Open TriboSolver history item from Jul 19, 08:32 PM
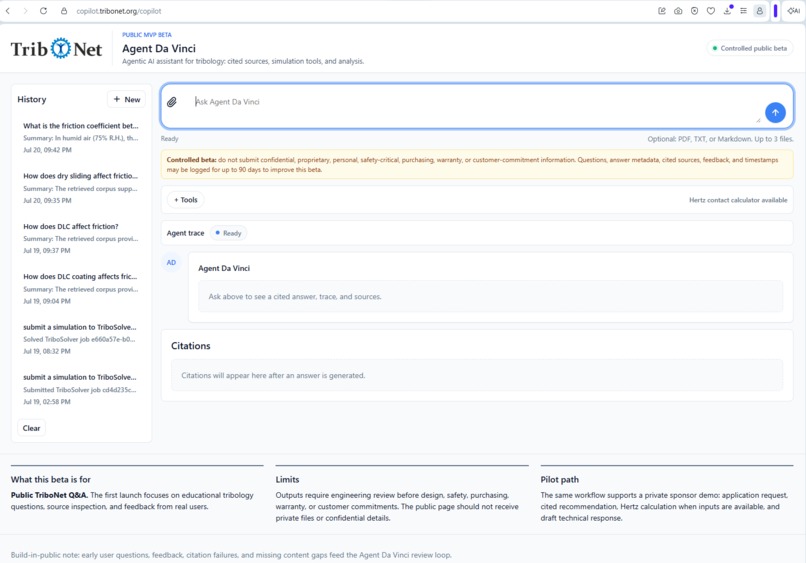 point(81,339)
